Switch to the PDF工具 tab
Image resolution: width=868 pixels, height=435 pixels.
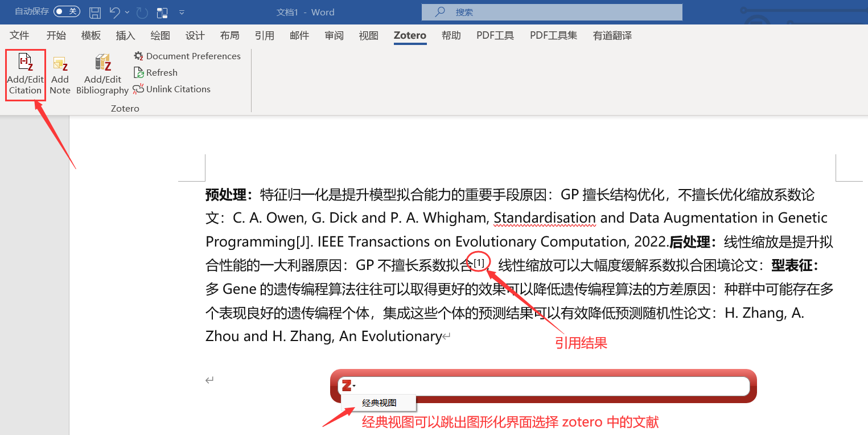tap(495, 35)
